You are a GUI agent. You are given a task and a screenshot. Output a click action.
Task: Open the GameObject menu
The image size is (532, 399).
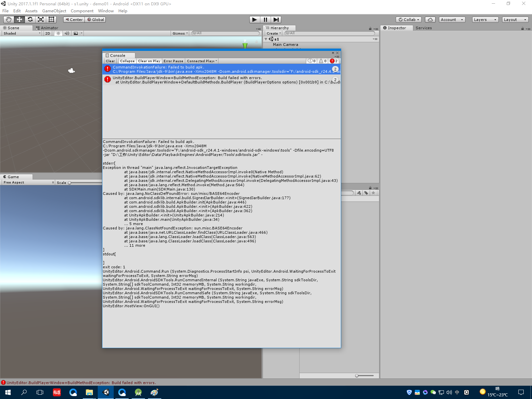pos(54,11)
